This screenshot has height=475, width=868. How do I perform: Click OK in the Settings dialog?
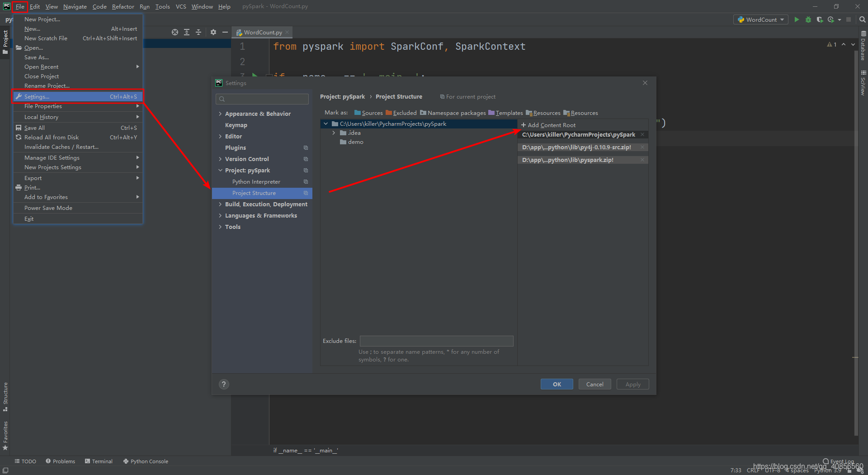point(557,384)
